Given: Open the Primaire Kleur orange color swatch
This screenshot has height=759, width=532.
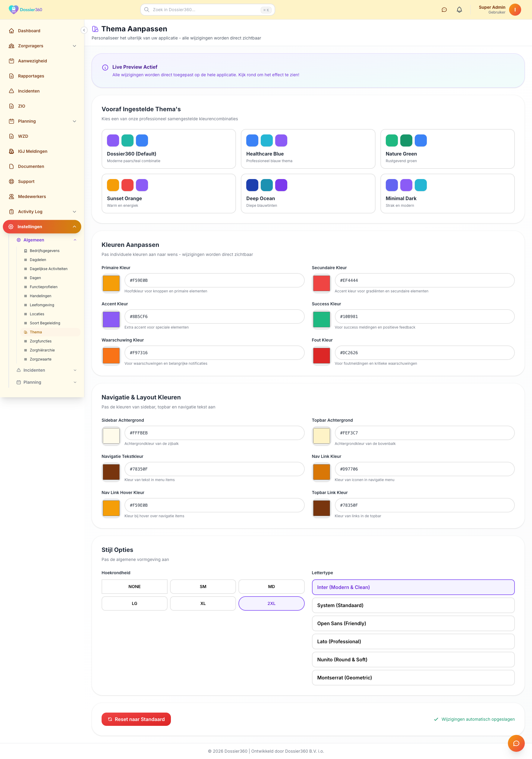Looking at the screenshot, I should [x=111, y=283].
